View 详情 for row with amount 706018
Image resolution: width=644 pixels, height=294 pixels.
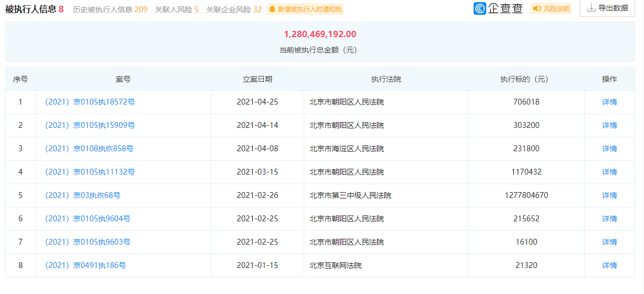609,102
